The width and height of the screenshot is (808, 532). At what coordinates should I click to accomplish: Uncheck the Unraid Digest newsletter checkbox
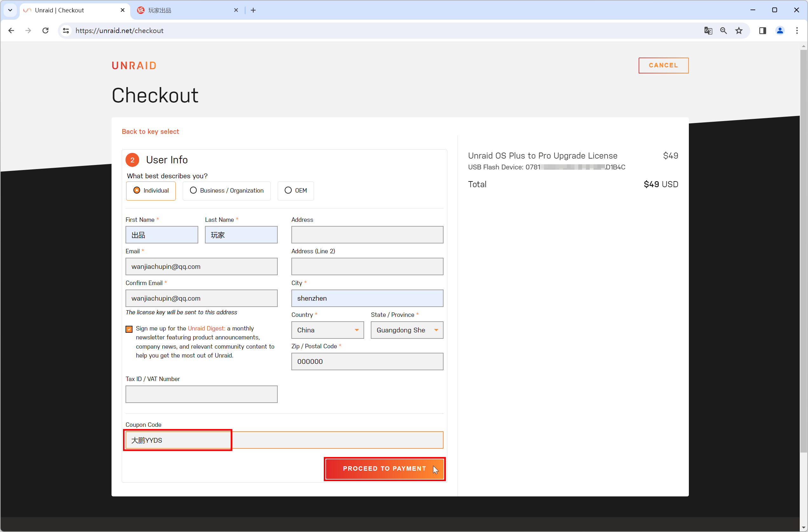click(129, 329)
